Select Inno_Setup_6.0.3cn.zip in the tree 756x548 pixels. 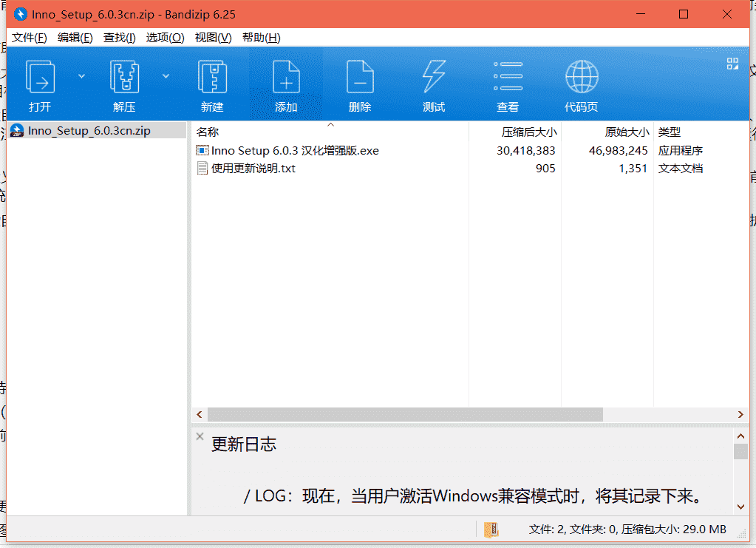click(x=89, y=131)
